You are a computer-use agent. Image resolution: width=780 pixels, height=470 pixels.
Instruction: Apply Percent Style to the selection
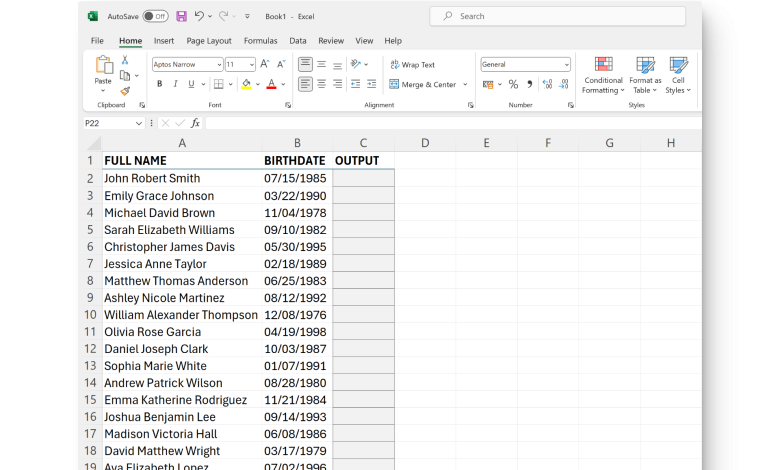tap(513, 85)
